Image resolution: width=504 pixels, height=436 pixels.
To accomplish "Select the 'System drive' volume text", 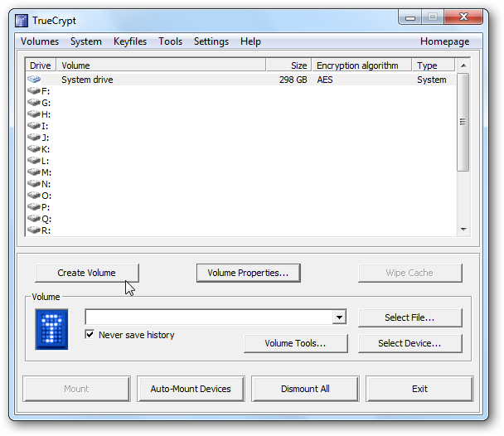I will tap(87, 80).
